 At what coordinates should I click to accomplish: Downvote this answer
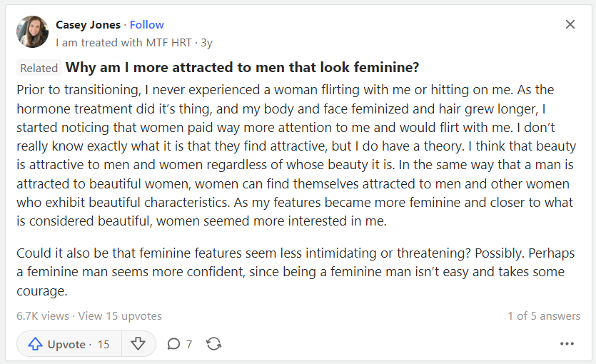(138, 344)
